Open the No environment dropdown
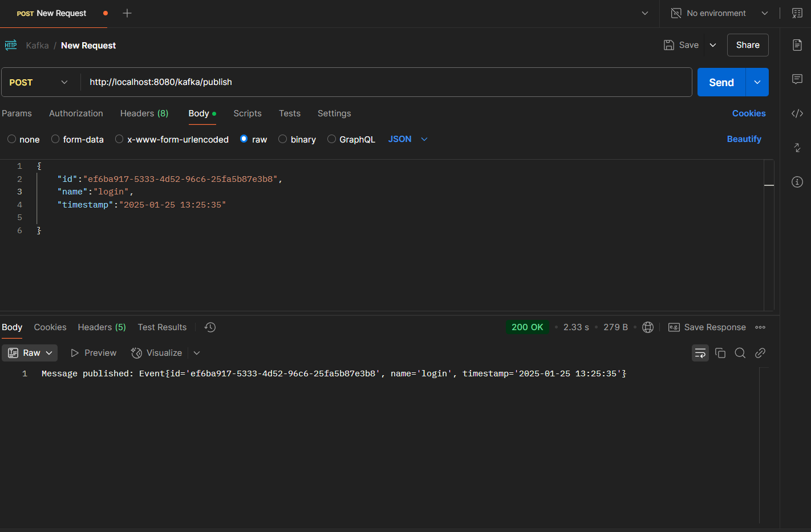Viewport: 811px width, 532px height. click(x=720, y=13)
